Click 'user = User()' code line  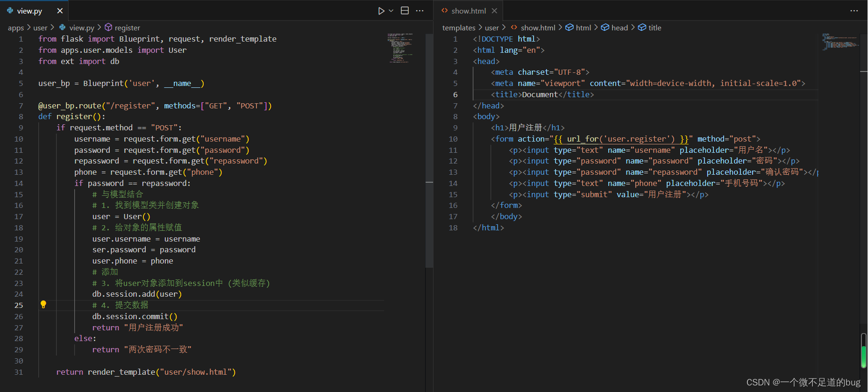point(121,216)
